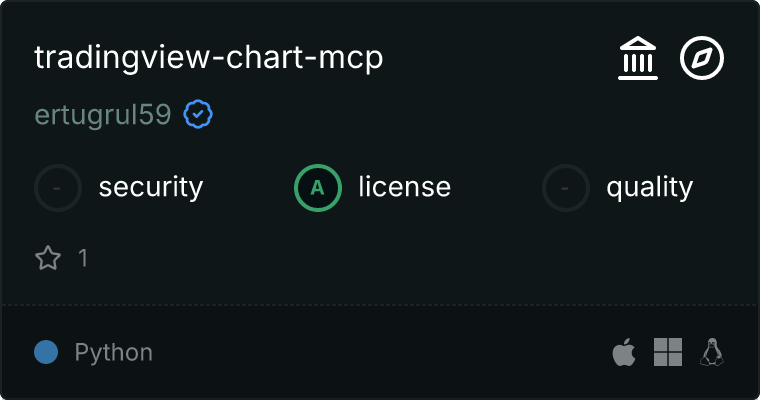The image size is (760, 400).
Task: Open the tradingview-chart-mcp title link
Action: pyautogui.click(x=209, y=58)
